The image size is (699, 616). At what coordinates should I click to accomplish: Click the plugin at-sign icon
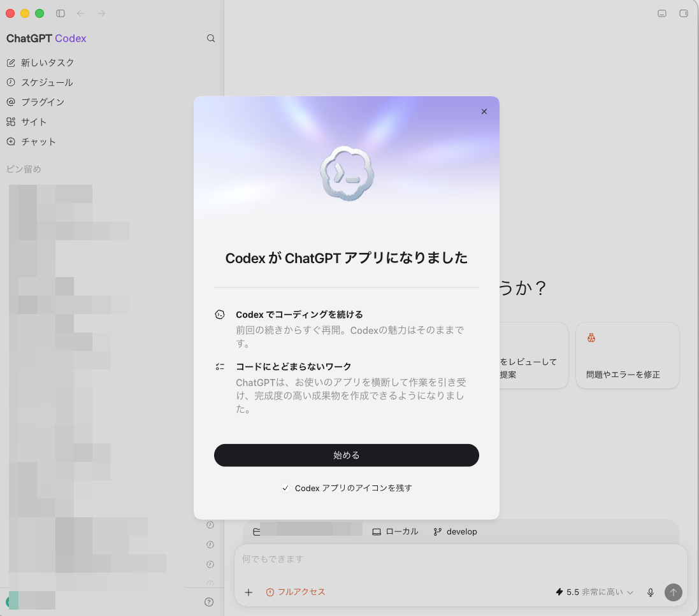pyautogui.click(x=11, y=102)
